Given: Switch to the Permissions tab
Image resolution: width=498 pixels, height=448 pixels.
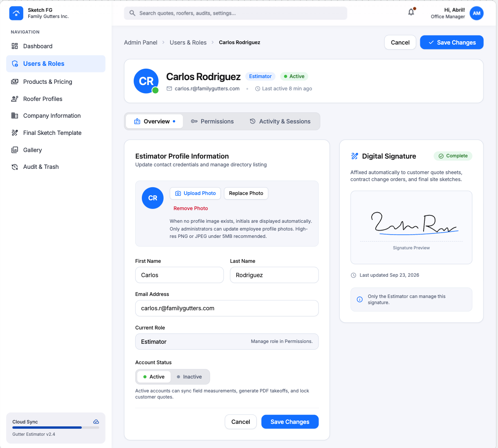Looking at the screenshot, I should [x=212, y=121].
